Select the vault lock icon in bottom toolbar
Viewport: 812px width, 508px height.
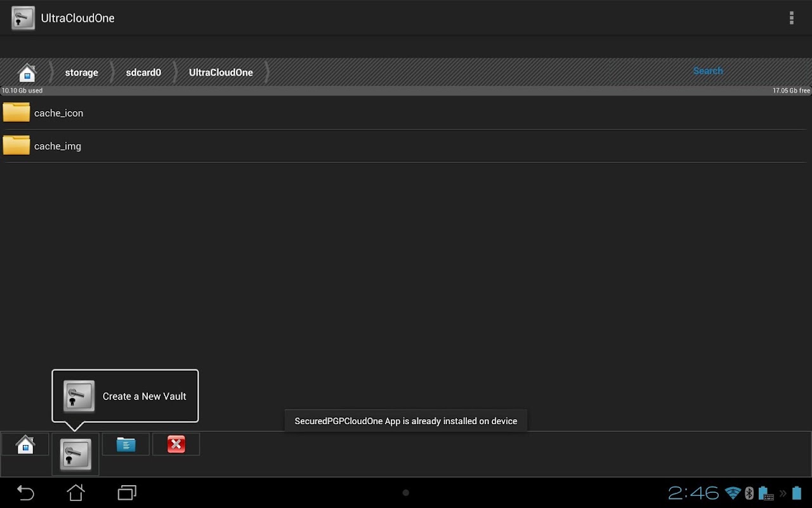[75, 455]
